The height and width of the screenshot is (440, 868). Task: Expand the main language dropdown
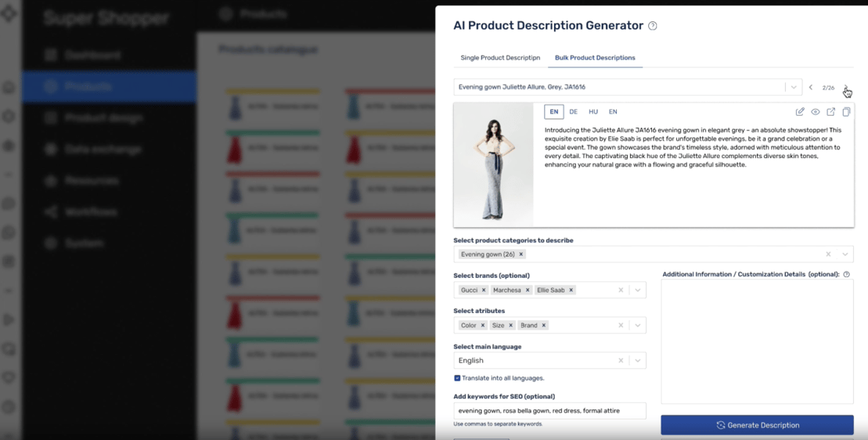point(638,361)
